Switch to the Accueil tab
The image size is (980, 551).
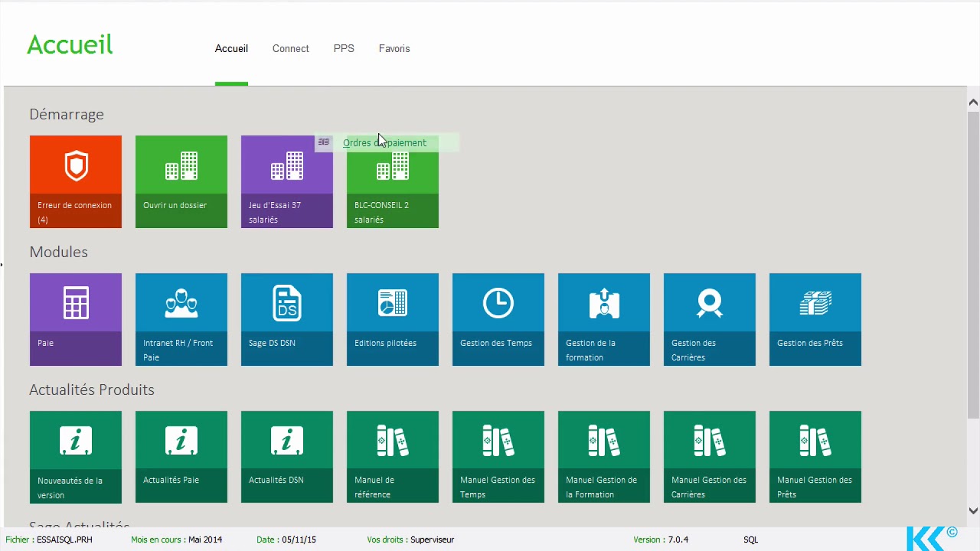231,48
